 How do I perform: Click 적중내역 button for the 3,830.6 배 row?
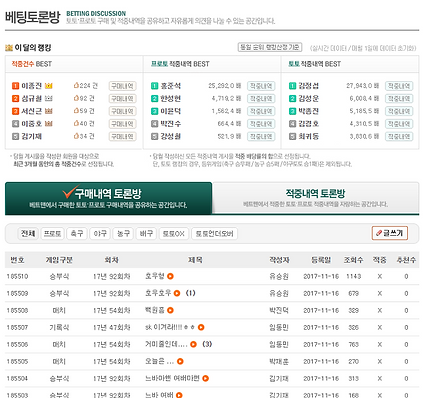point(399,137)
